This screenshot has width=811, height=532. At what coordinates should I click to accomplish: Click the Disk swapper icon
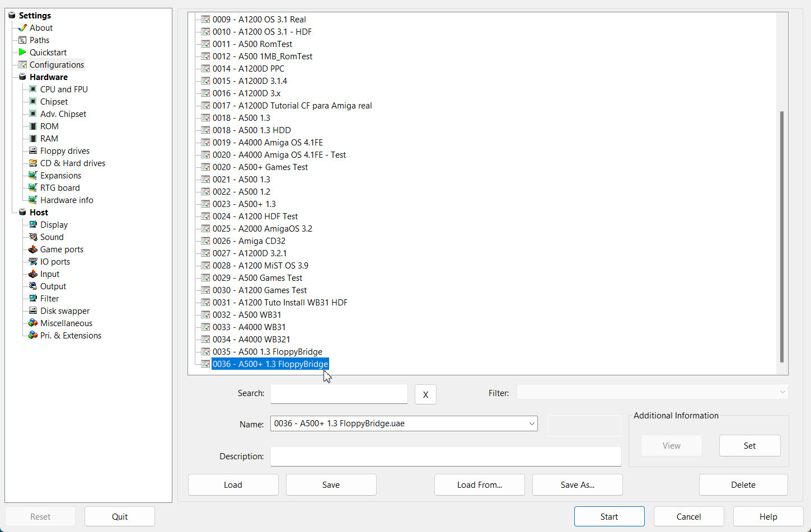coord(33,311)
